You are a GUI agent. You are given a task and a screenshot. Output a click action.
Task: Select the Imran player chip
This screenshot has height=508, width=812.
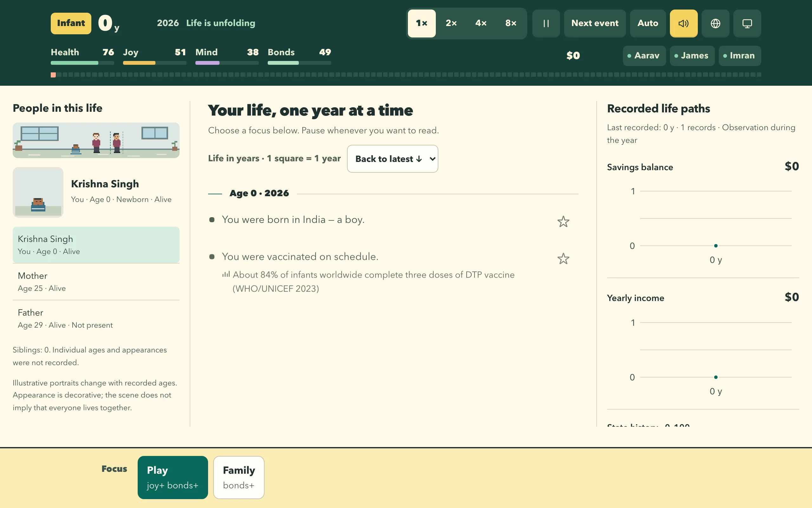point(740,56)
